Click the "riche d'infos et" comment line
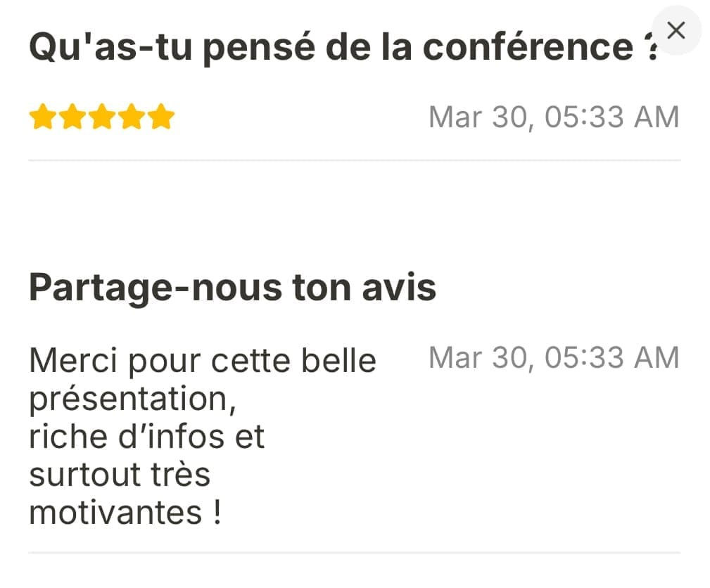710x588 pixels. 146,437
